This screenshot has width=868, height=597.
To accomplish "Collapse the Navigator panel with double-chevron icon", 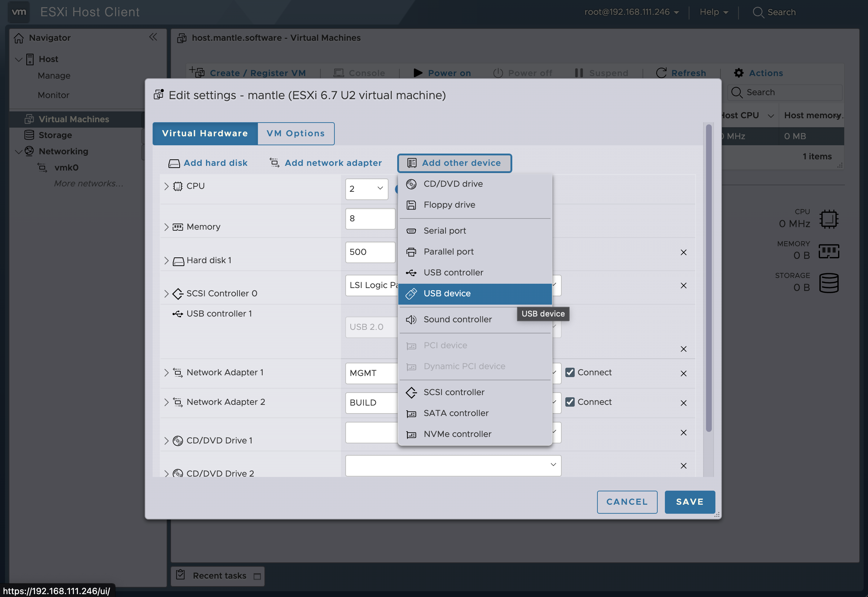I will click(153, 37).
